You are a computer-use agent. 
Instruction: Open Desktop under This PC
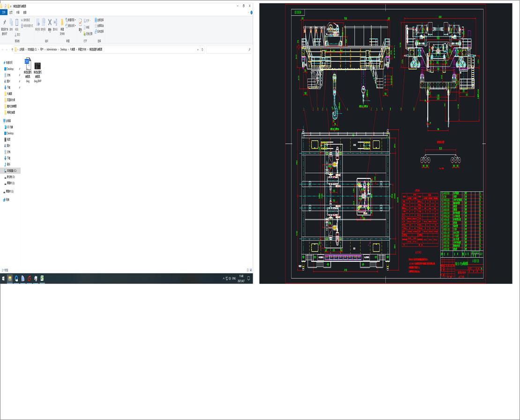(x=8, y=133)
